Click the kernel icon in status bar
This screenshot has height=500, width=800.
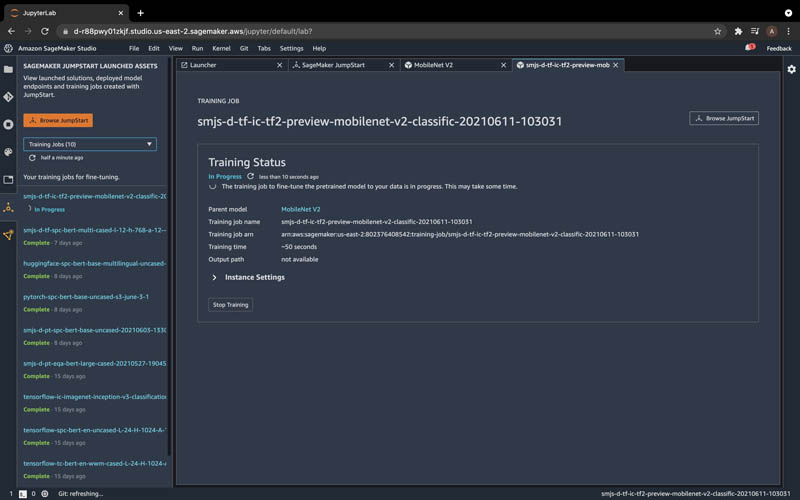click(x=45, y=494)
